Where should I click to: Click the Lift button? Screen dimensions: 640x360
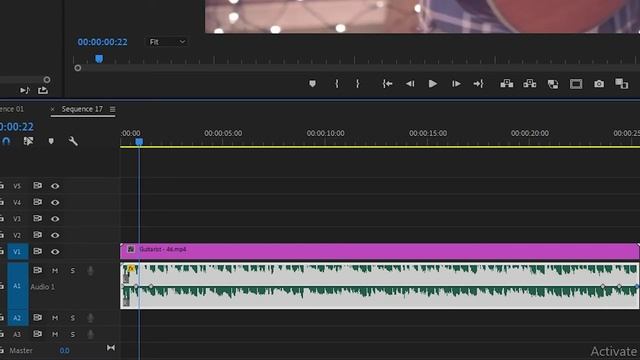(507, 84)
